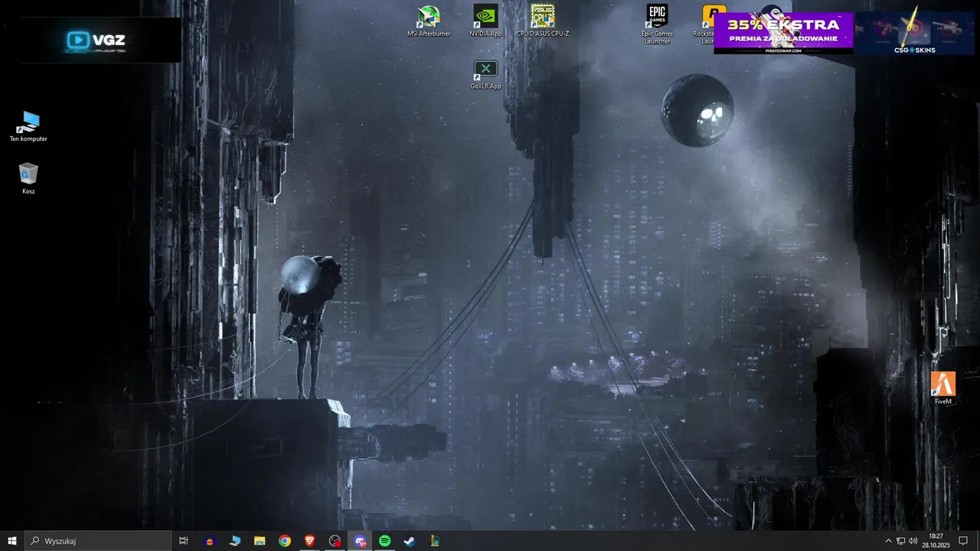Open the network status tray icon
The width and height of the screenshot is (980, 551).
pos(901,541)
